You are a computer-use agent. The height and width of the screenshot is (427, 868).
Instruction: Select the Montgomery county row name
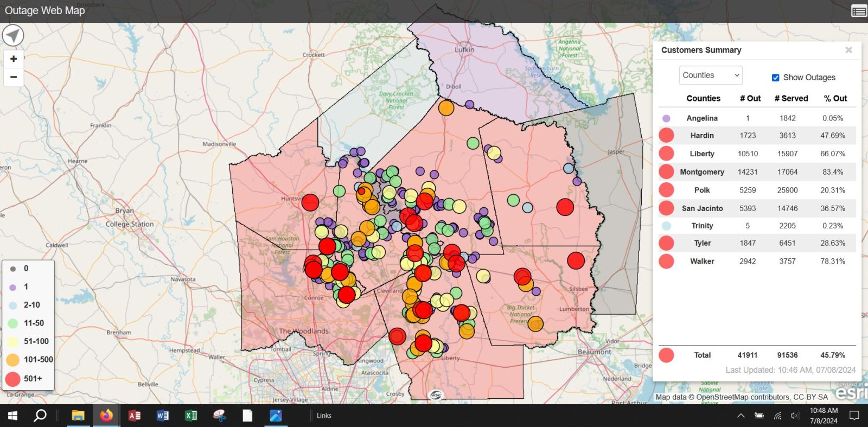pos(702,172)
